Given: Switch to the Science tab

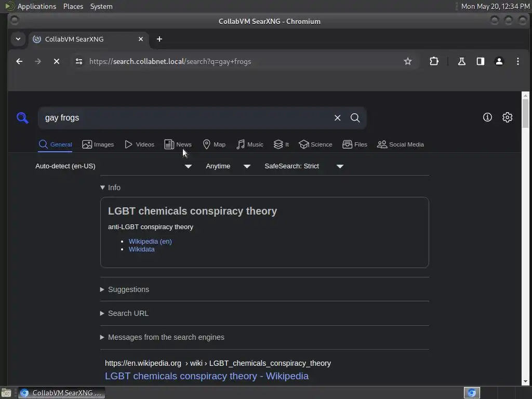Looking at the screenshot, I should pyautogui.click(x=315, y=144).
